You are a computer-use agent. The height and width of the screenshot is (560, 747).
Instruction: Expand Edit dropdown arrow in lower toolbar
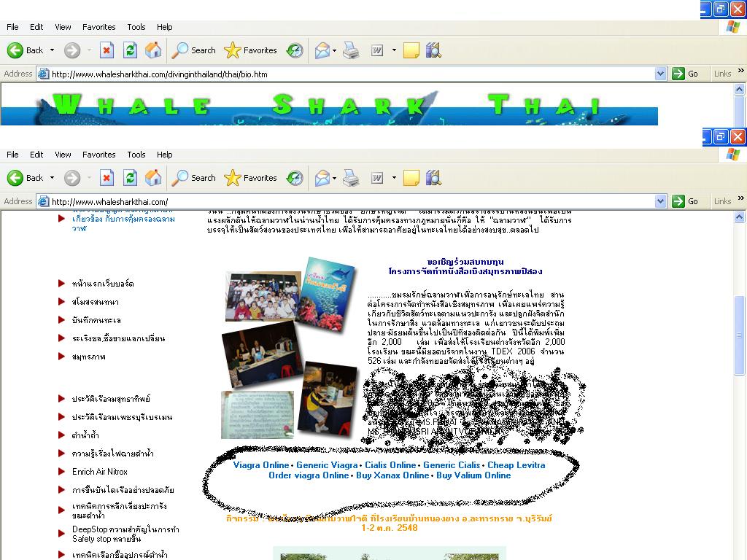(x=394, y=178)
